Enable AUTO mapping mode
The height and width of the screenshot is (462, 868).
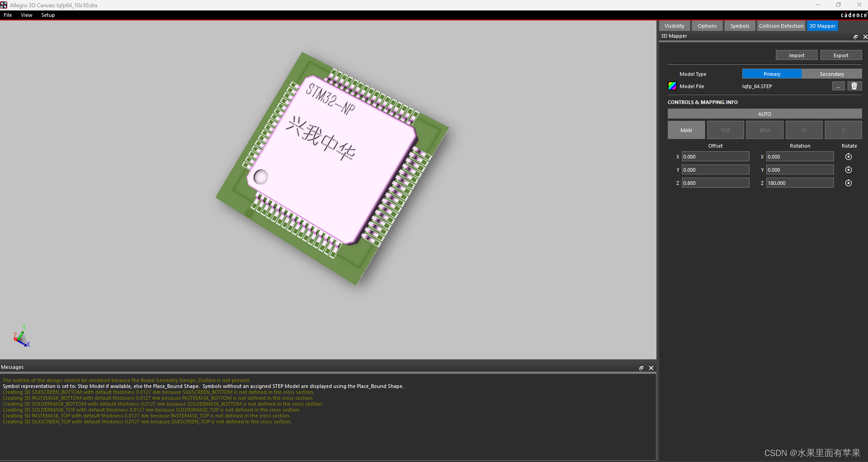(x=764, y=114)
